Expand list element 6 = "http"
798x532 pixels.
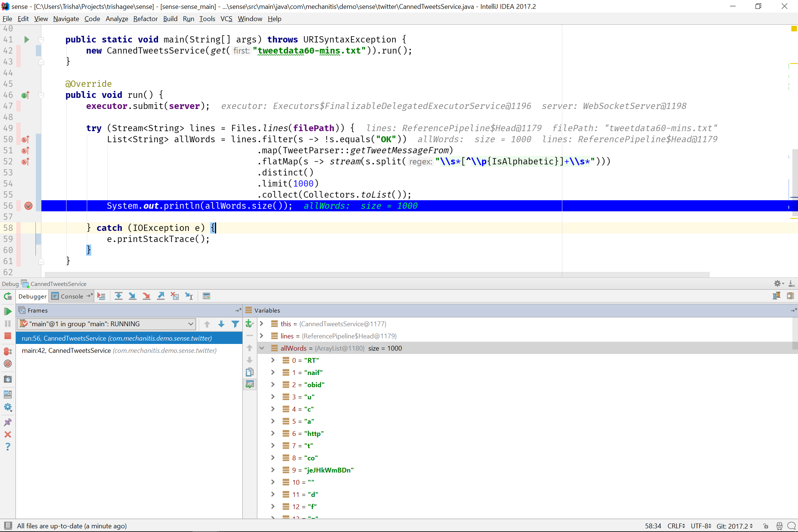[x=273, y=433]
